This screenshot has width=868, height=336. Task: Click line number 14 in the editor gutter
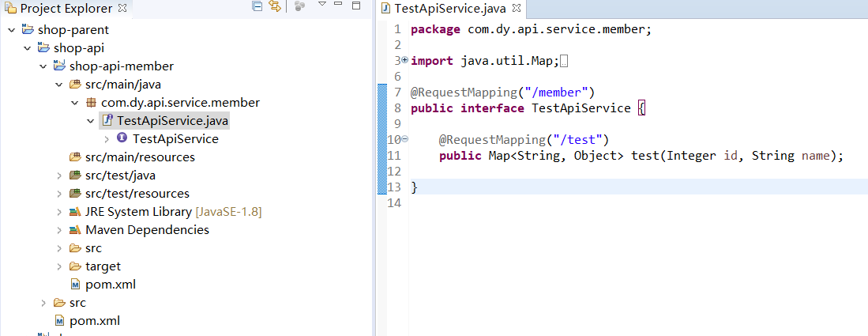(x=393, y=203)
